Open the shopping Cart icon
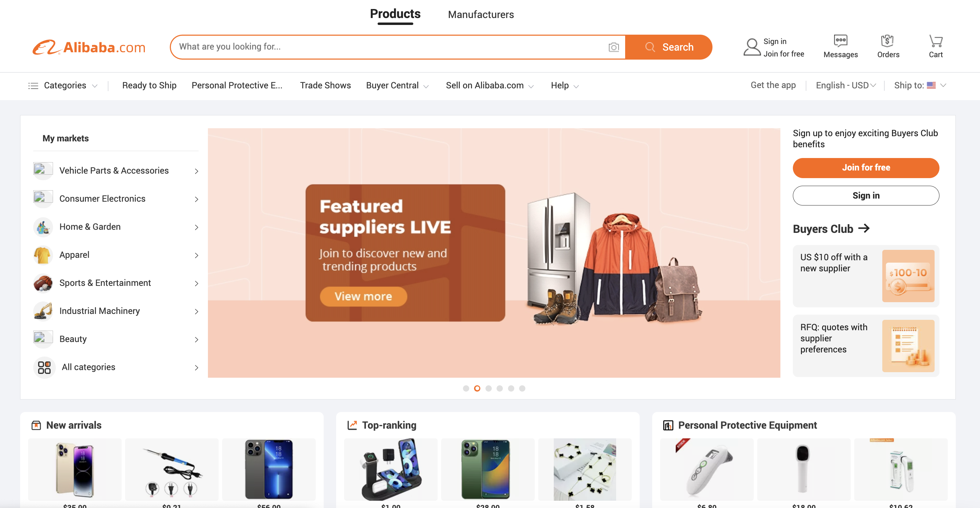Viewport: 980px width, 508px height. coord(936,41)
